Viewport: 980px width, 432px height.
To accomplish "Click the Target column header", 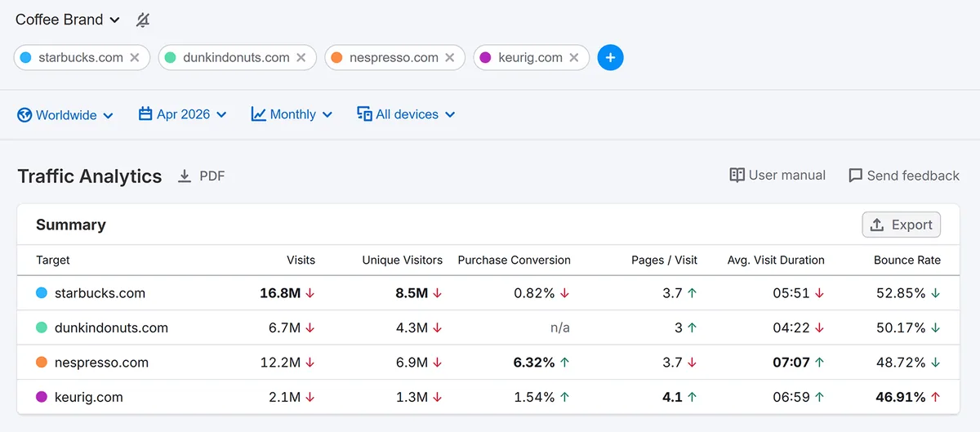I will pos(53,261).
